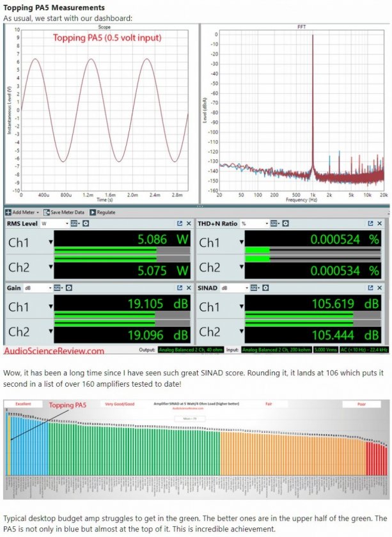Expand THD+N Ratio Ch1 arrow

(242, 242)
